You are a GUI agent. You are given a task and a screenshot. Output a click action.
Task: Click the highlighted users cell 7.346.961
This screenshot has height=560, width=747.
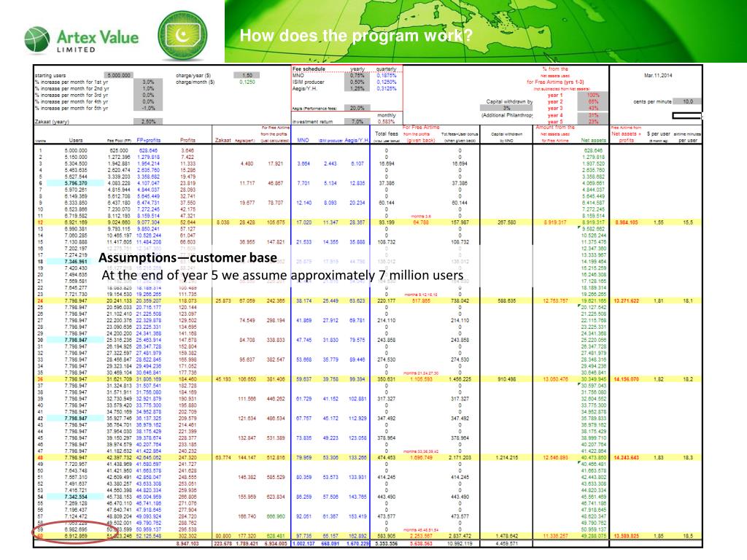coord(76,262)
